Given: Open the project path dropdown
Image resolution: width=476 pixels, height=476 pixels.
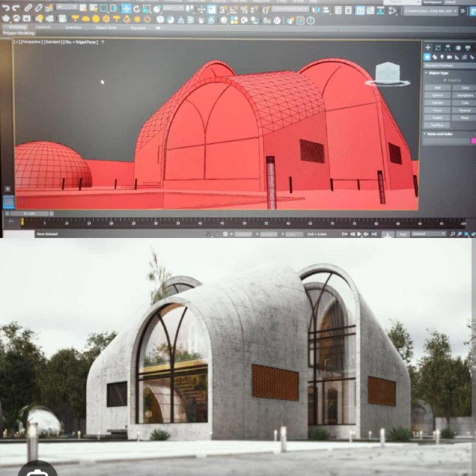Looking at the screenshot, I should click(x=430, y=11).
